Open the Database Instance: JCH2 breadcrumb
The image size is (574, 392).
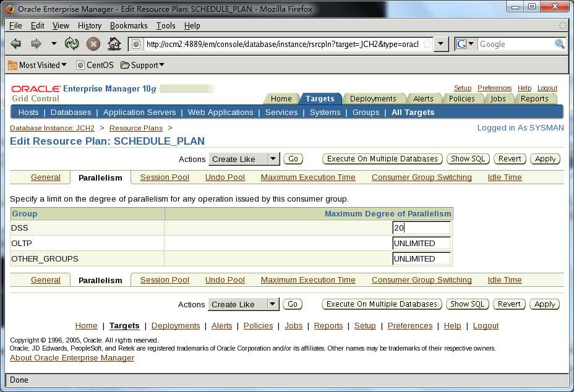52,128
